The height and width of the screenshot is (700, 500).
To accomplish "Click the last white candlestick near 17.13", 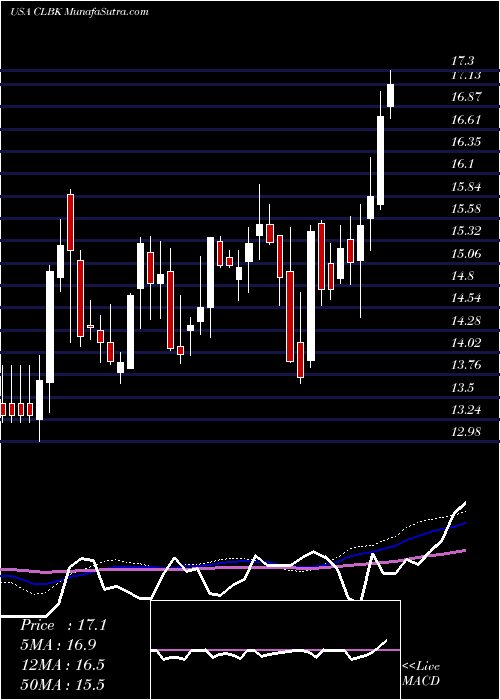I will [391, 95].
